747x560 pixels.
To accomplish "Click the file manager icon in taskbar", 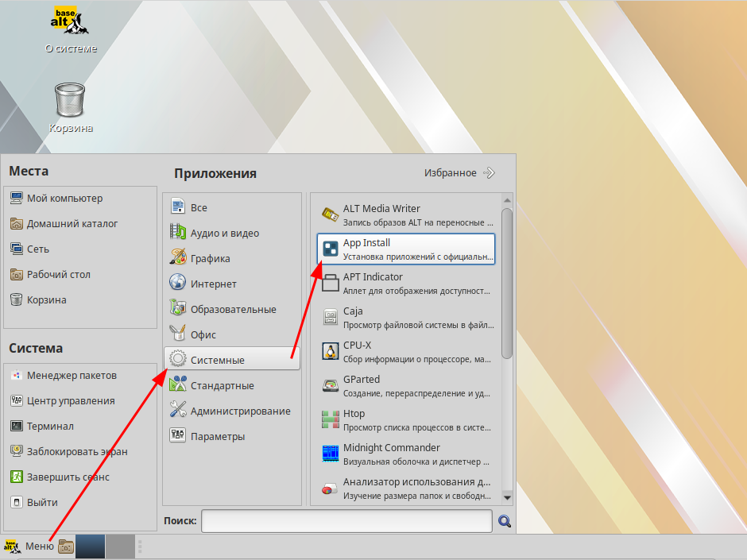I will tap(66, 546).
